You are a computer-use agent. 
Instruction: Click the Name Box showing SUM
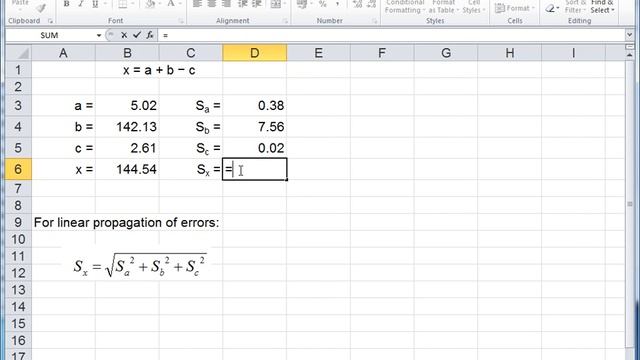pyautogui.click(x=50, y=36)
